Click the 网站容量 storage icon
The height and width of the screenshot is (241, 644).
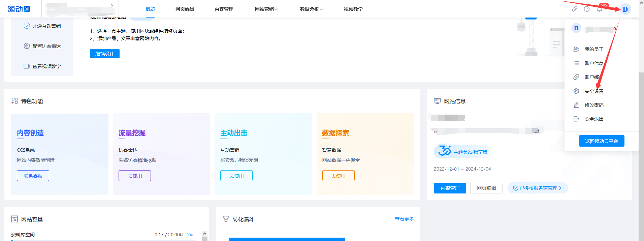tap(14, 219)
